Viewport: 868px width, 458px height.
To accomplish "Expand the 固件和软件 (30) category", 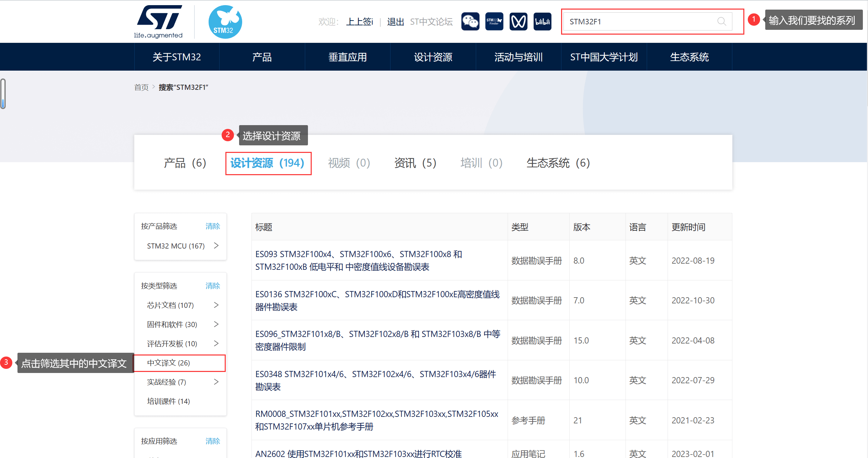I will tap(216, 324).
